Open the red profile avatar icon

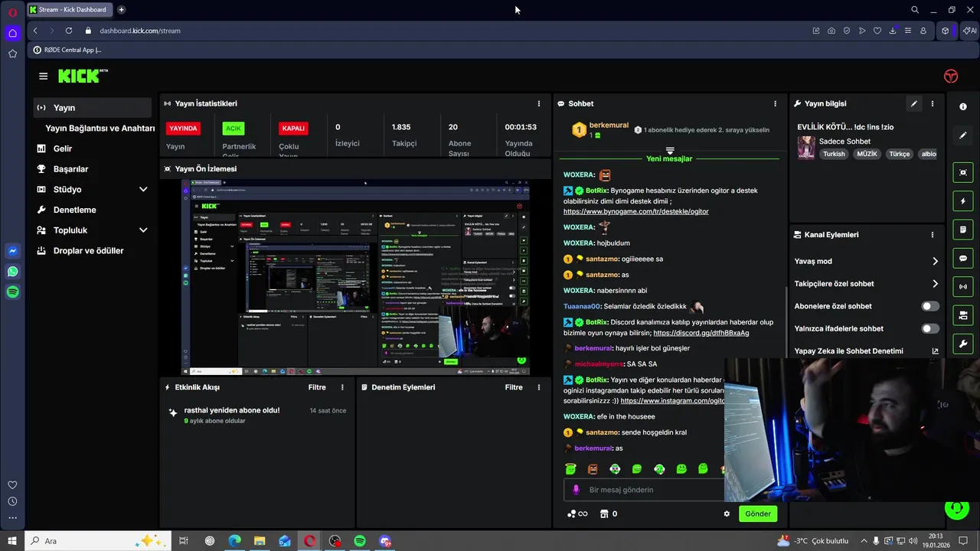(x=951, y=77)
